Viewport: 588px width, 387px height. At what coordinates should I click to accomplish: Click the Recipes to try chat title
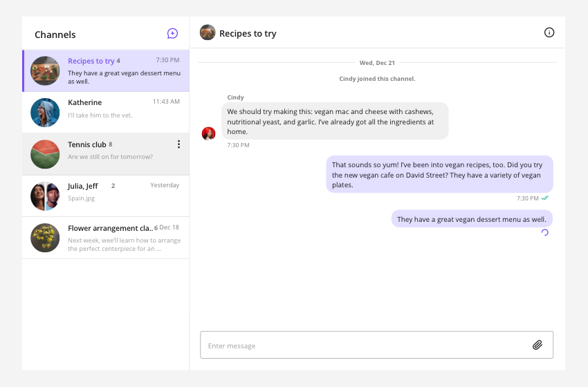(x=248, y=33)
